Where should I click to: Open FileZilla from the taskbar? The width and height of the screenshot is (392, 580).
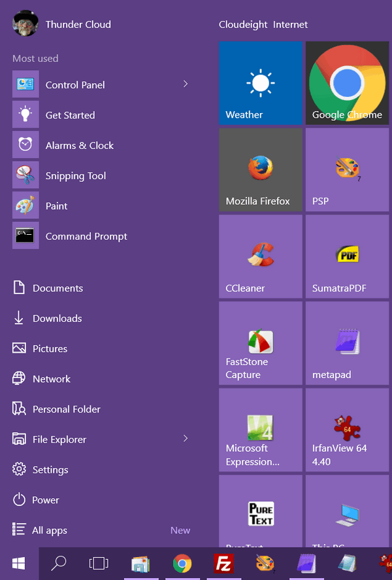click(x=223, y=564)
